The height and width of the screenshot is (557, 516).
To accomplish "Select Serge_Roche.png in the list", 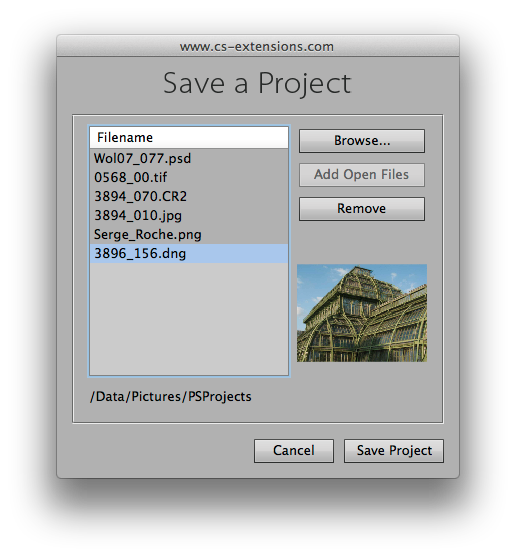I will pyautogui.click(x=189, y=234).
